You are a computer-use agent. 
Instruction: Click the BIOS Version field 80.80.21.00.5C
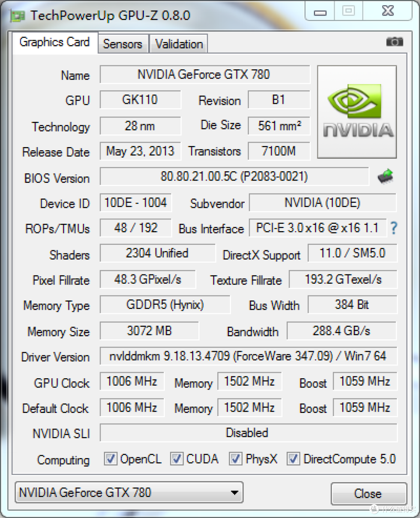[234, 176]
